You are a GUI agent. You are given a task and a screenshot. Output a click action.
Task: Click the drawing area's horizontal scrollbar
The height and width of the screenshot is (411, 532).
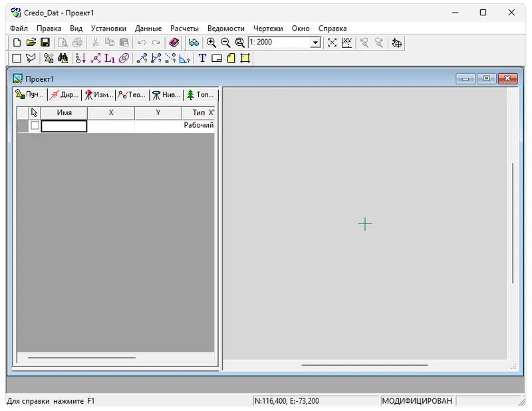[x=364, y=365]
